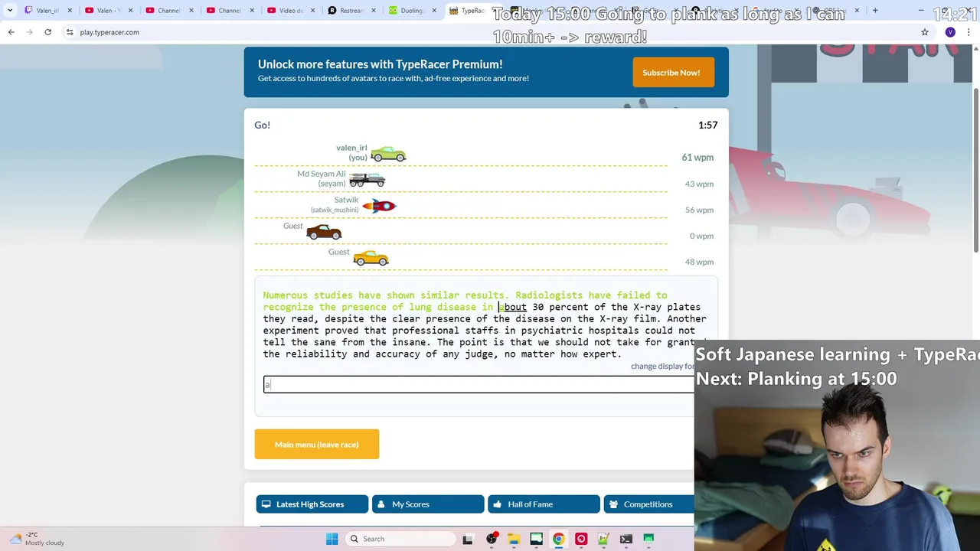Click the 1:57 race timer

point(707,125)
